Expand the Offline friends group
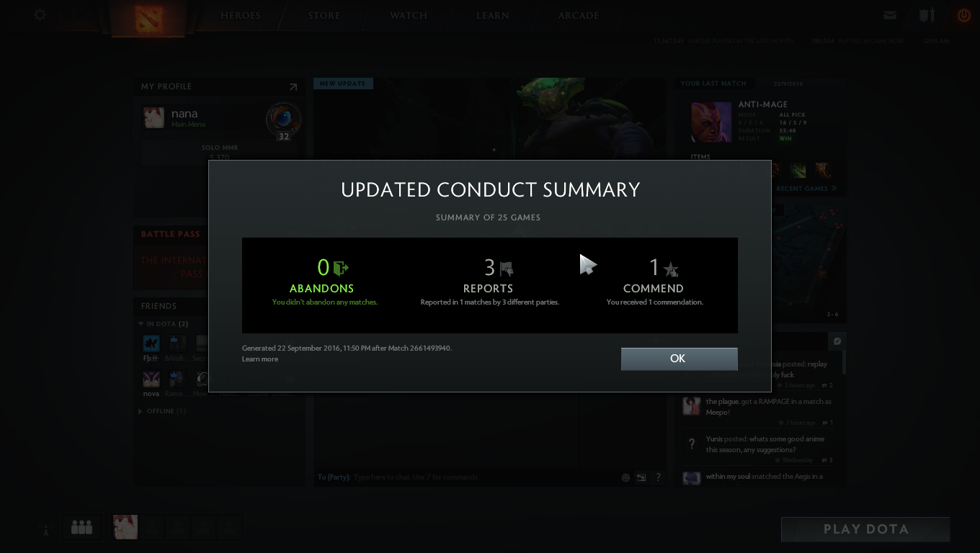980x553 pixels. [162, 411]
